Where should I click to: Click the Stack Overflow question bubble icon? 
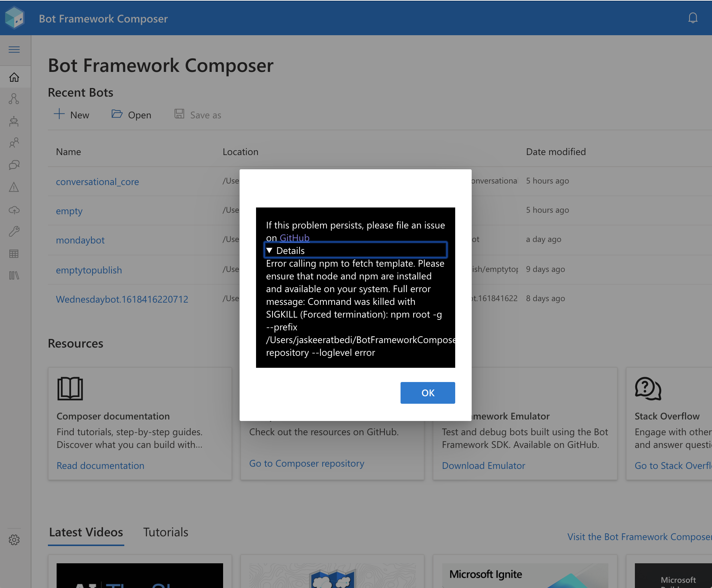click(x=648, y=388)
